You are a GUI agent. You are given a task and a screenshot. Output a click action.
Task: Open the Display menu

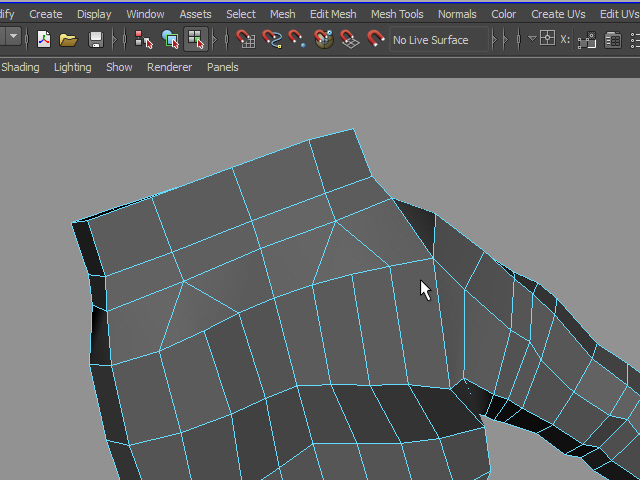94,14
